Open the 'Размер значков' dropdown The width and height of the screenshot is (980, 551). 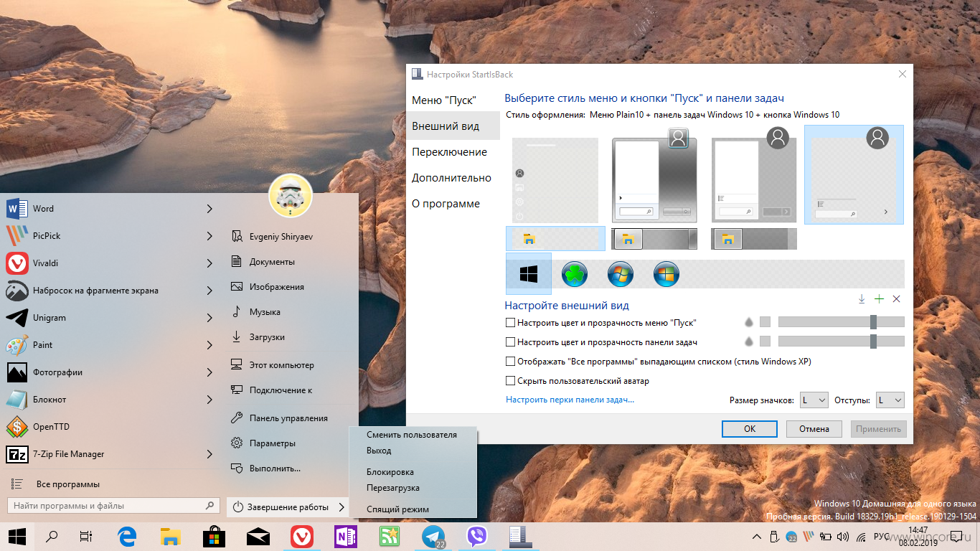point(813,400)
